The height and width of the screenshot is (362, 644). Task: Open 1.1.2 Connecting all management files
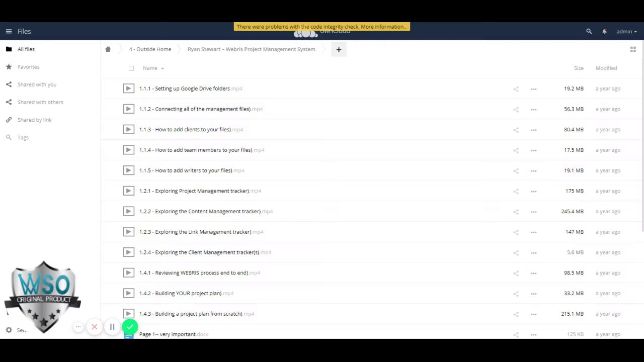tap(201, 109)
